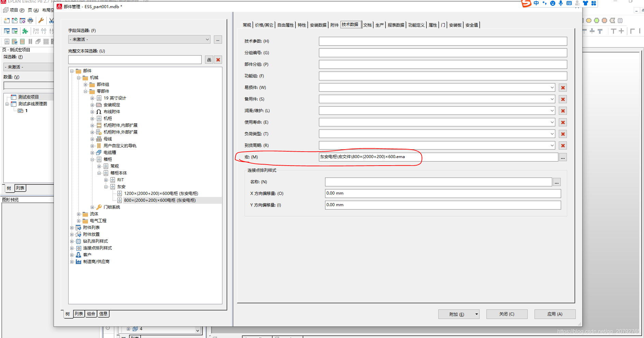The height and width of the screenshot is (338, 644).
Task: Click red delete icon next to 易损件 field
Action: pyautogui.click(x=563, y=88)
